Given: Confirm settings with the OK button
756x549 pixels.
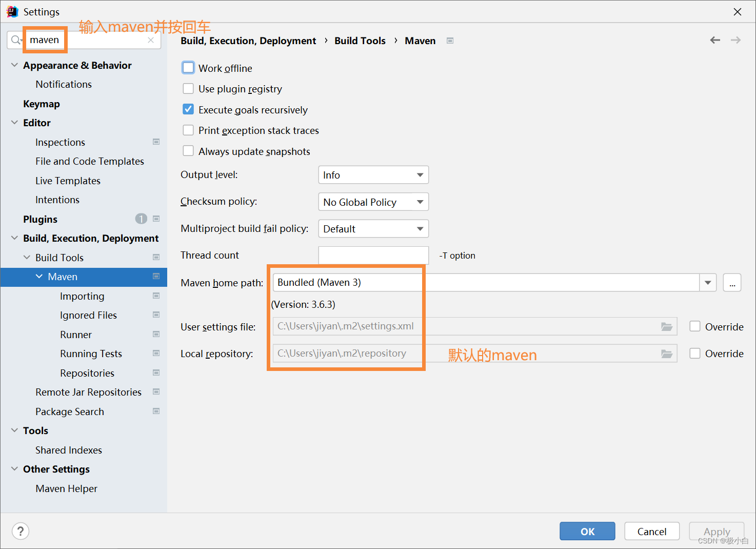Looking at the screenshot, I should click(x=587, y=531).
